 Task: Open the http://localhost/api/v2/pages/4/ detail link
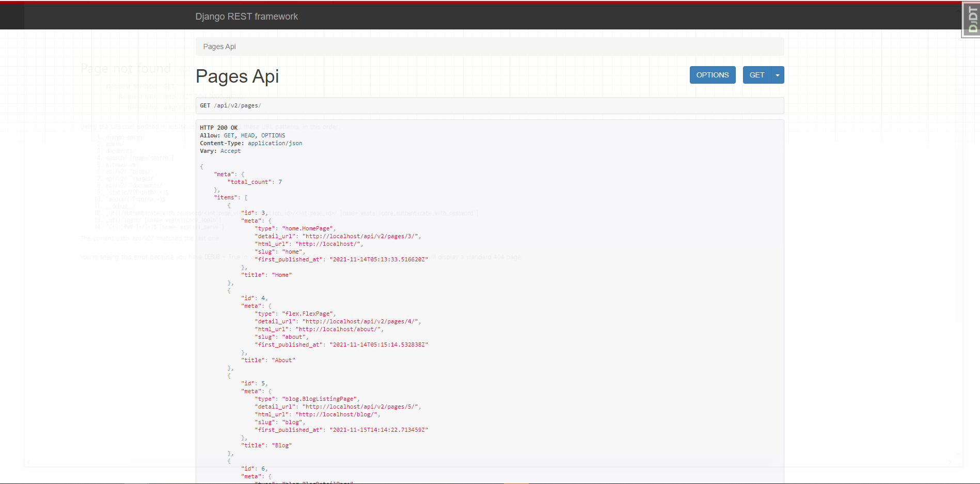pyautogui.click(x=362, y=321)
